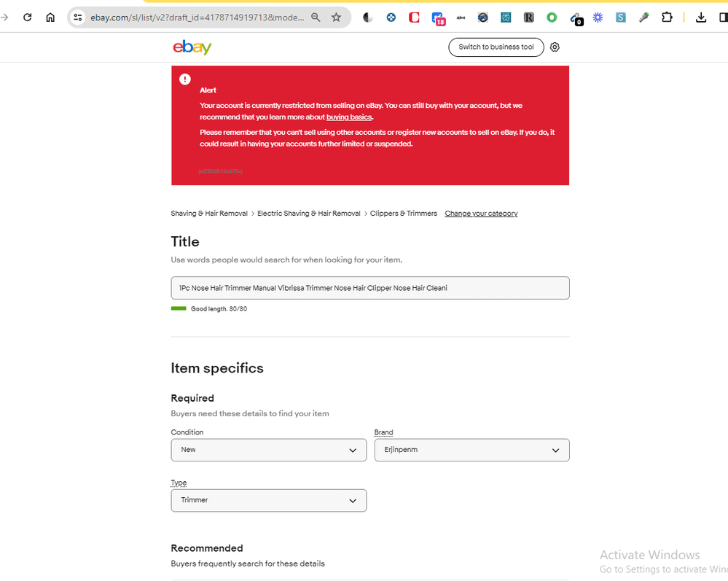Click the Required section heading
The width and height of the screenshot is (728, 581).
pos(192,398)
